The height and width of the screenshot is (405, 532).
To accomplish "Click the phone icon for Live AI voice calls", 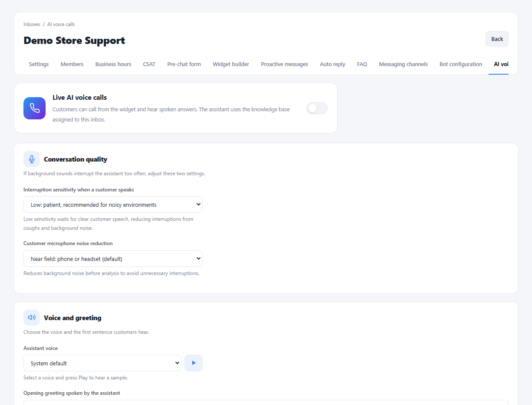I will pos(35,108).
